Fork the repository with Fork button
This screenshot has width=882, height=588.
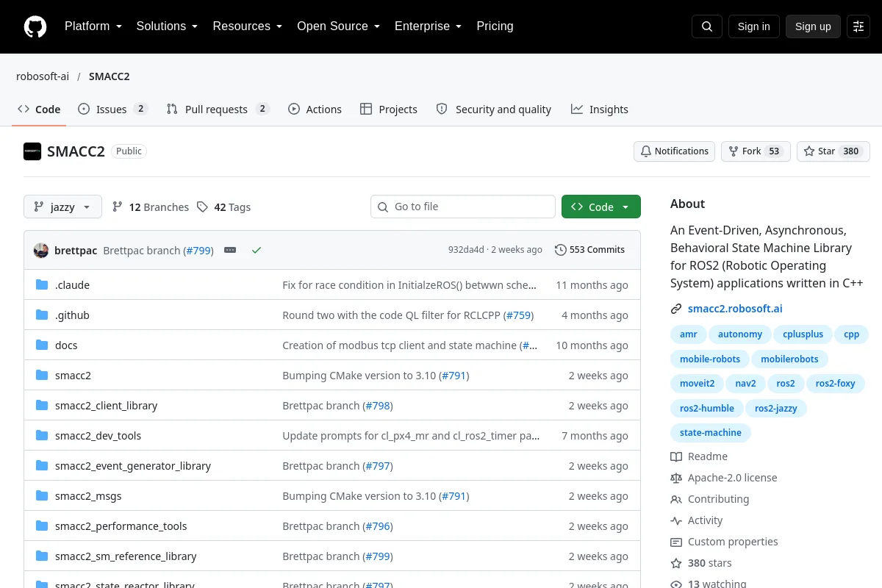pyautogui.click(x=756, y=151)
